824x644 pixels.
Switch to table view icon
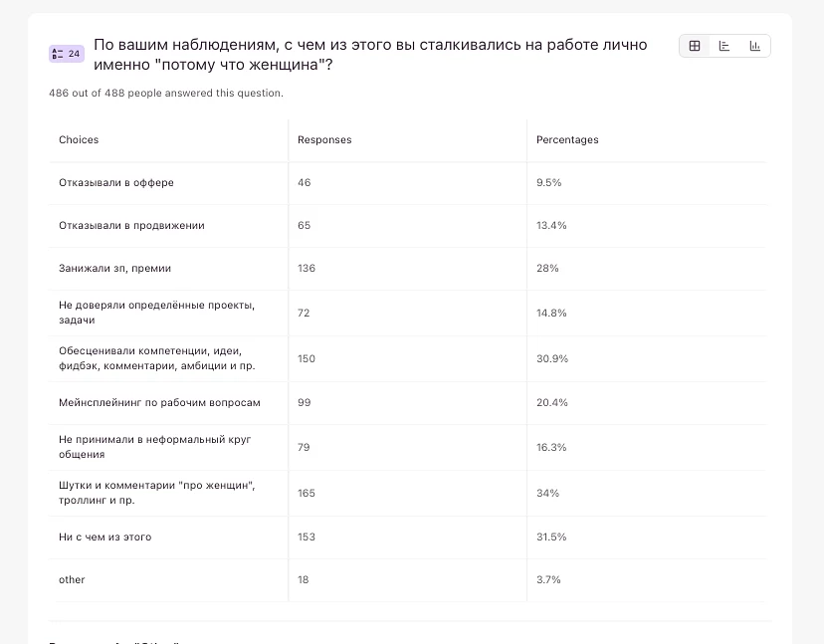click(x=695, y=46)
